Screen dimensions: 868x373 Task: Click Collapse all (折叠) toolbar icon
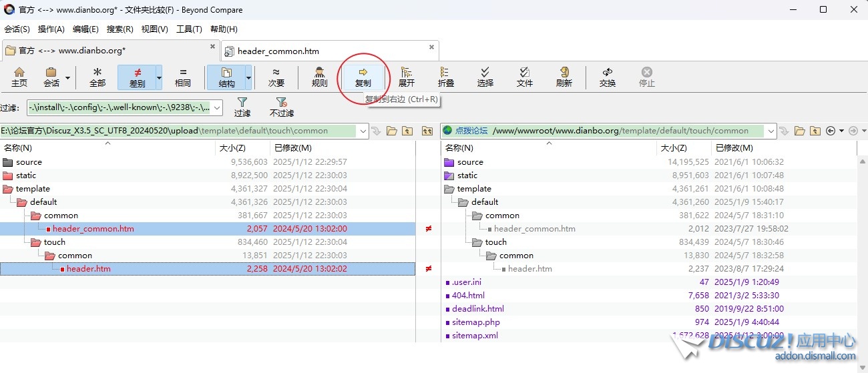tap(445, 77)
